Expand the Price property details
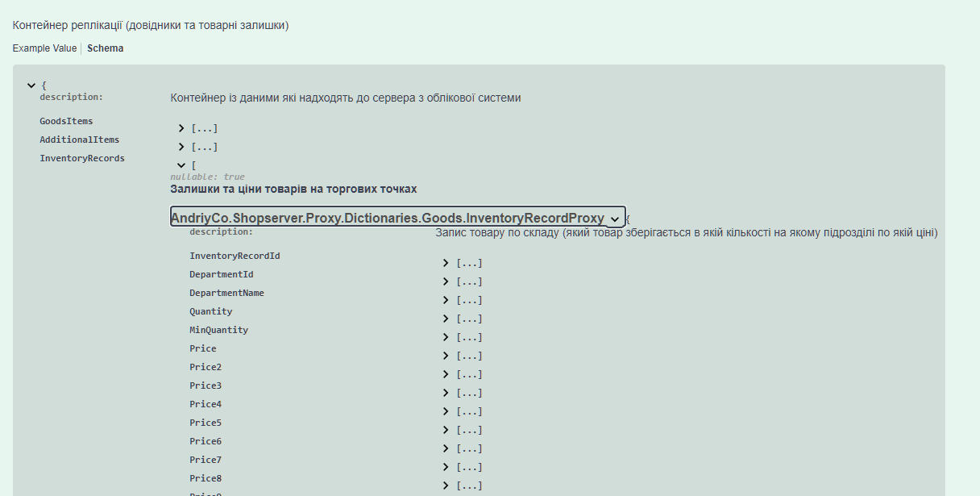This screenshot has width=980, height=496. pyautogui.click(x=446, y=356)
